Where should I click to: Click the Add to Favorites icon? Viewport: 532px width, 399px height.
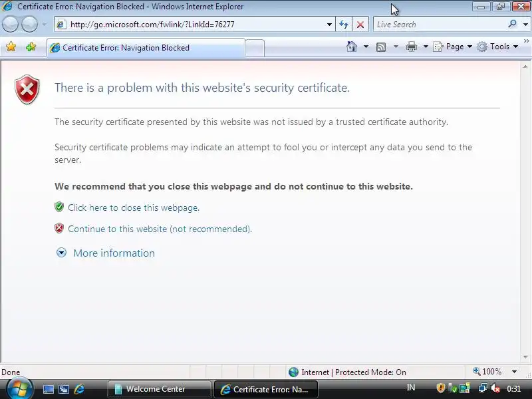(31, 47)
